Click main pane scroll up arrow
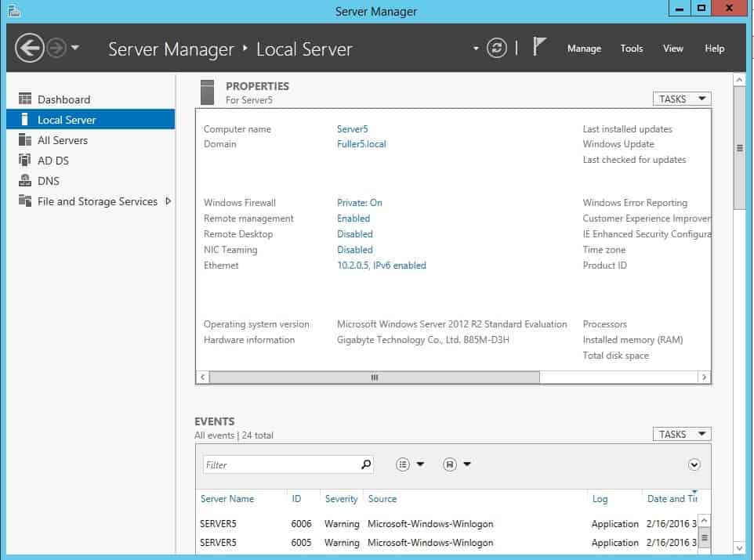The width and height of the screenshot is (754, 560). point(740,80)
